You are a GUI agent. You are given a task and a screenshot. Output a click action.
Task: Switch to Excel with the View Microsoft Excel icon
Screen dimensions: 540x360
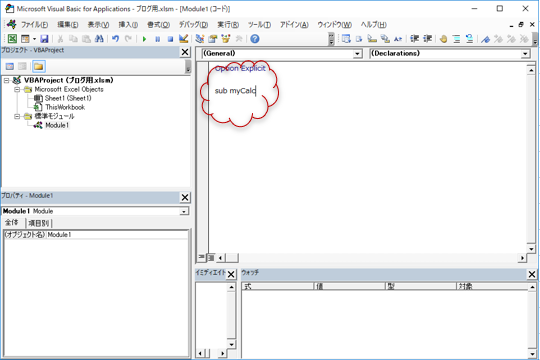tap(12, 39)
